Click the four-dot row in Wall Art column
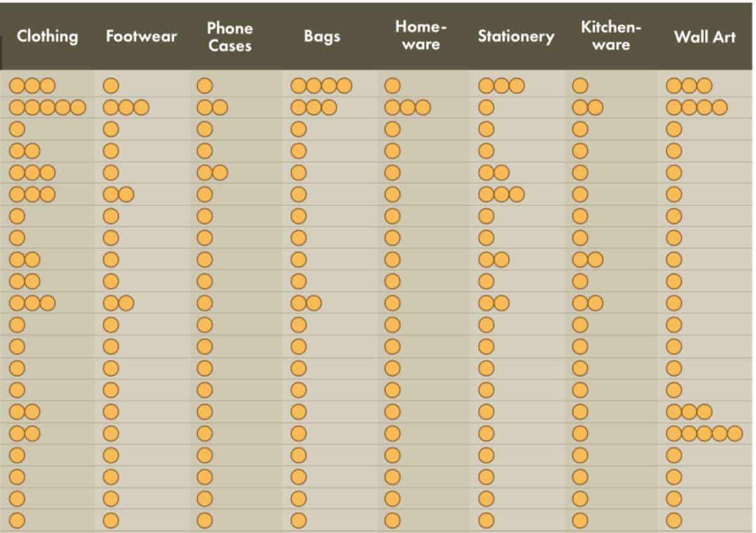 click(x=697, y=108)
